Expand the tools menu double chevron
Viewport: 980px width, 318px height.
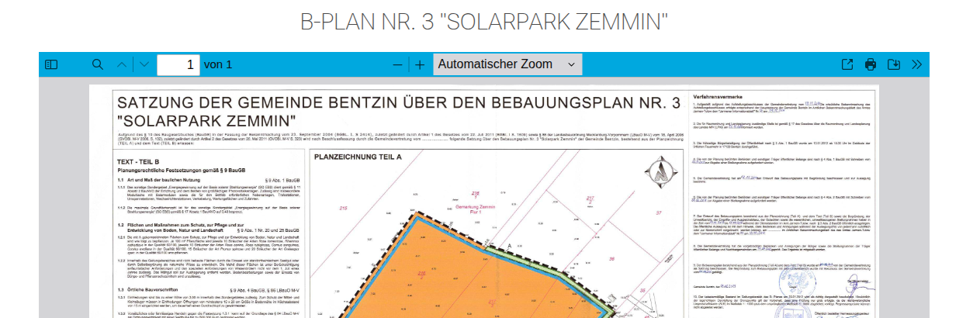pos(916,64)
